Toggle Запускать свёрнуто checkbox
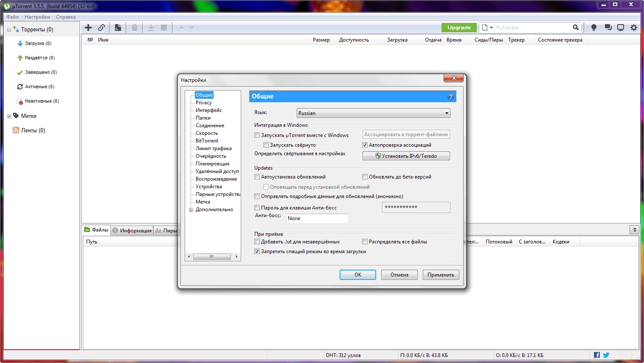 coord(266,145)
